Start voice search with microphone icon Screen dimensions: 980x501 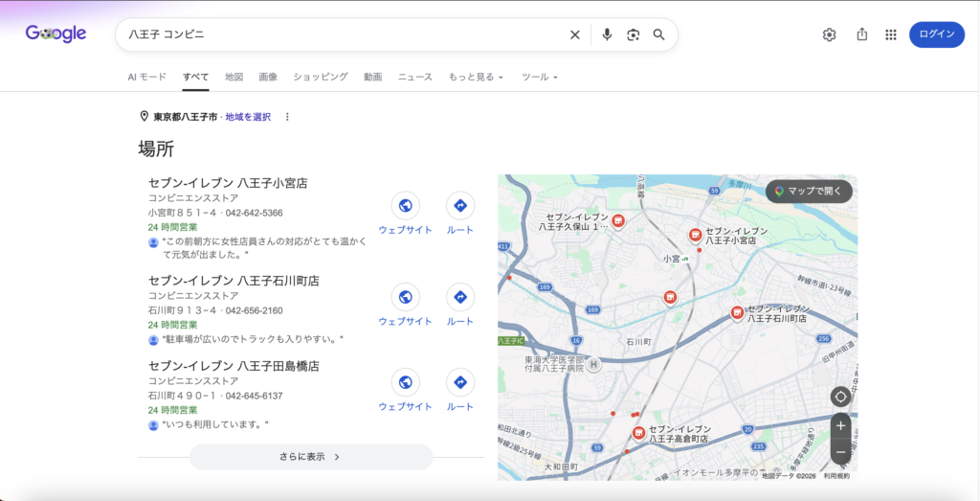click(x=607, y=35)
